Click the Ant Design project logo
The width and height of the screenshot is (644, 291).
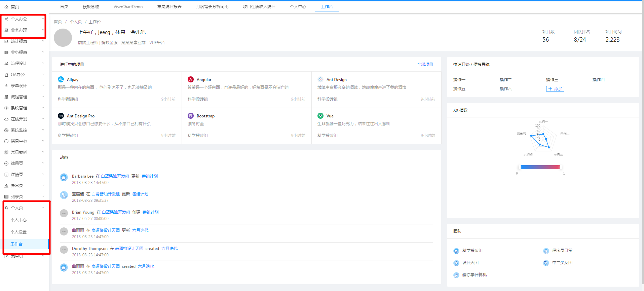point(320,79)
